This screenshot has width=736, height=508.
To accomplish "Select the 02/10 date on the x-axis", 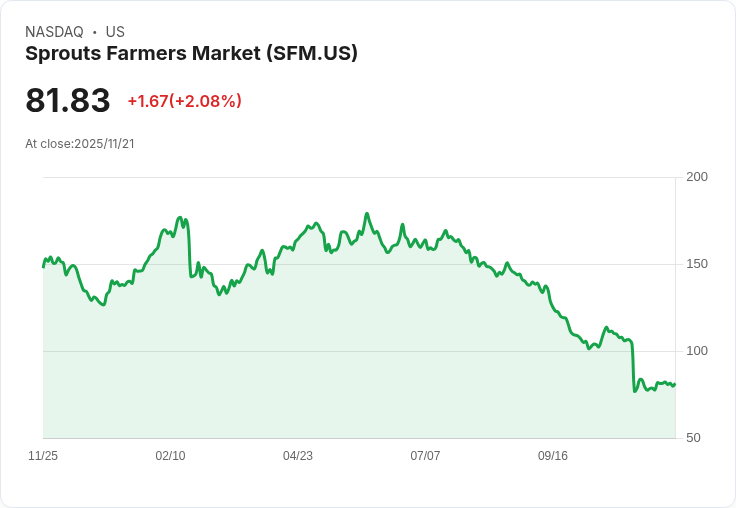I will coord(170,456).
